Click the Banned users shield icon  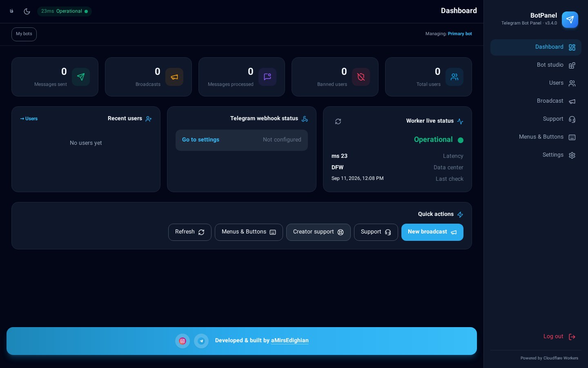pos(361,77)
